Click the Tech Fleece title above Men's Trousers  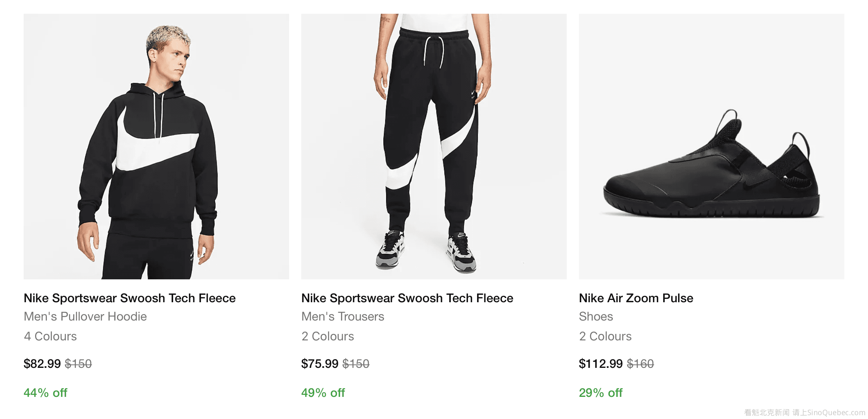point(407,298)
